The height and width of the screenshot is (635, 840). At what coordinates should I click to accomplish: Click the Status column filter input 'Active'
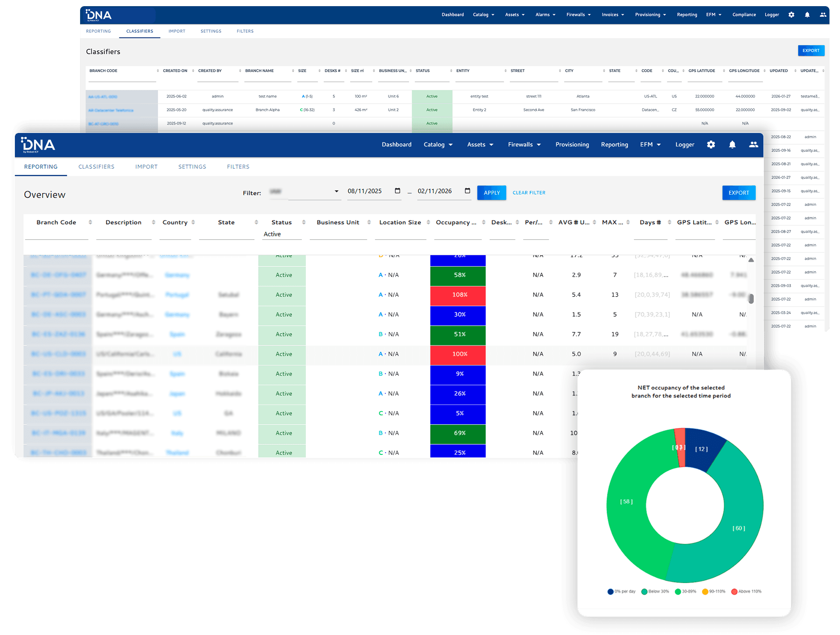click(x=282, y=234)
